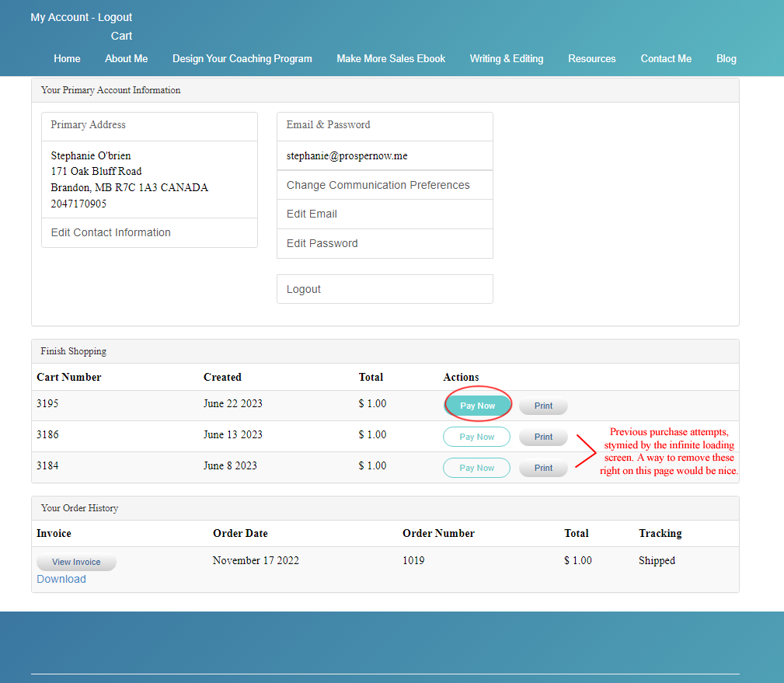This screenshot has width=784, height=683.
Task: Click Edit Password
Action: point(385,243)
